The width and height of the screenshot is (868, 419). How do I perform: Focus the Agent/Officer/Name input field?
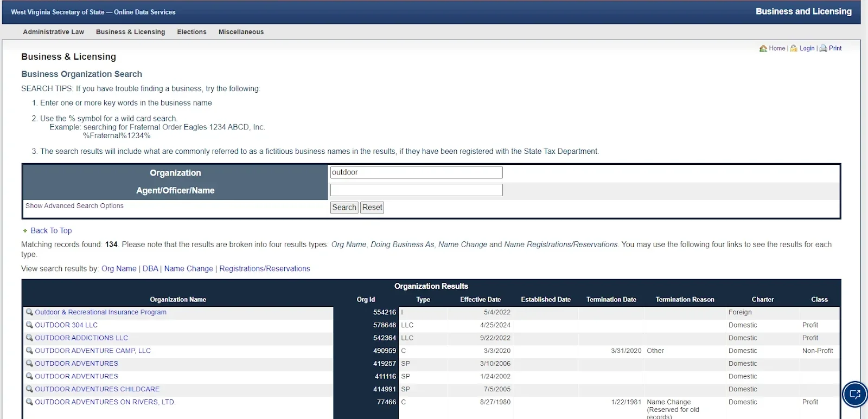pos(417,190)
